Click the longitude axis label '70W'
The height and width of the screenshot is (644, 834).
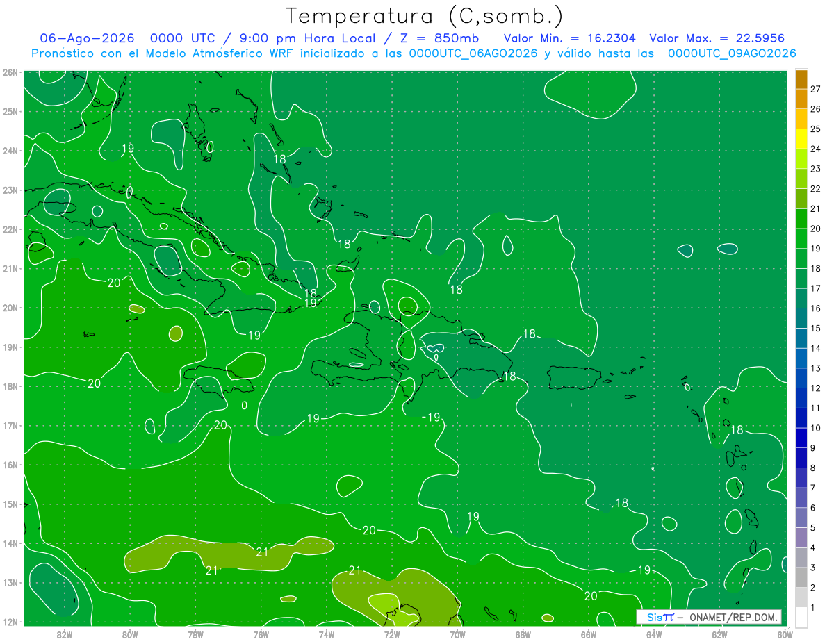click(x=457, y=634)
